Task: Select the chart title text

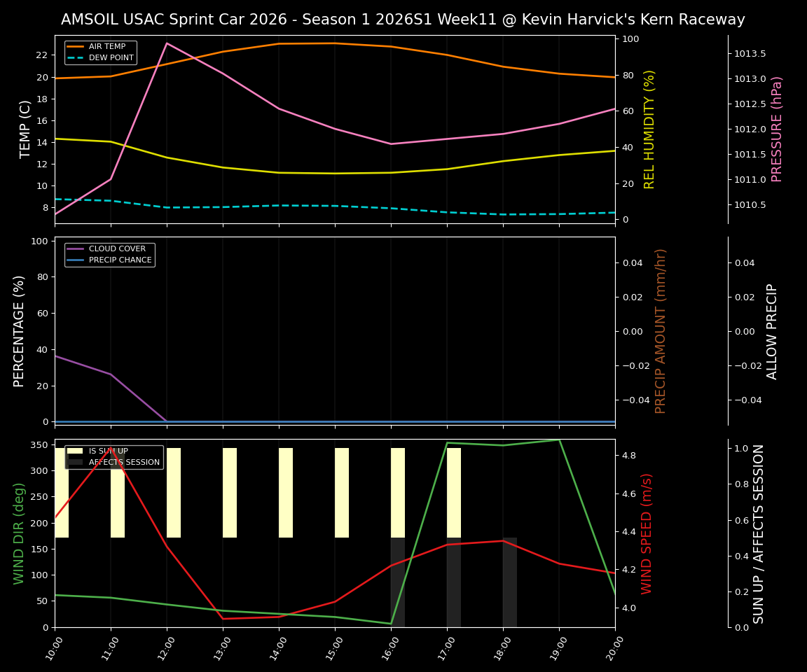Action: (x=403, y=20)
